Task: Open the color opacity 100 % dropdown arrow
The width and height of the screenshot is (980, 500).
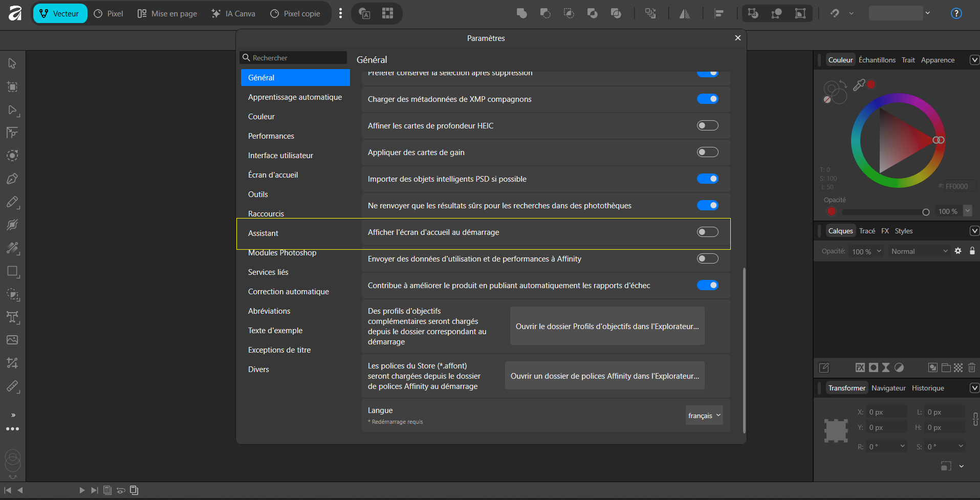Action: coord(967,211)
